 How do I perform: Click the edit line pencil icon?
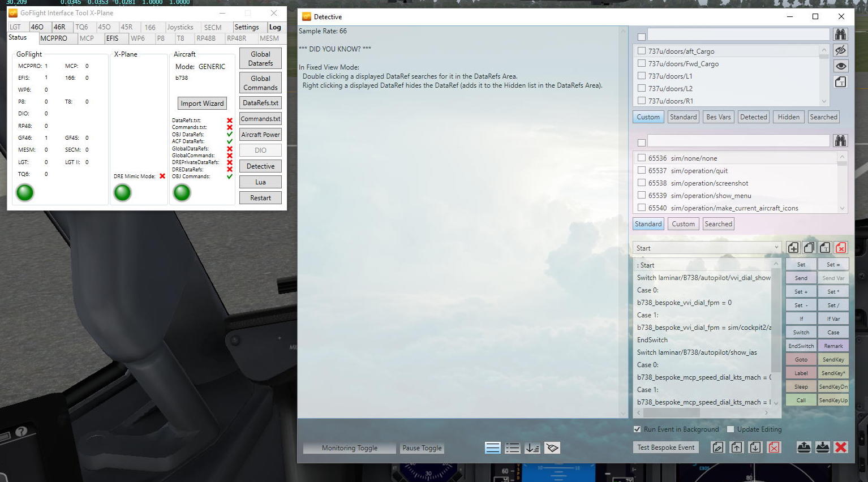point(717,447)
